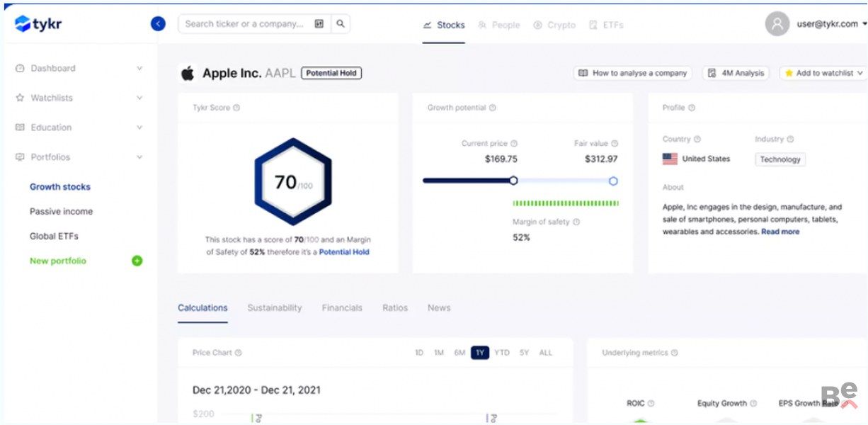Open the News tab
The height and width of the screenshot is (425, 868).
coord(439,308)
